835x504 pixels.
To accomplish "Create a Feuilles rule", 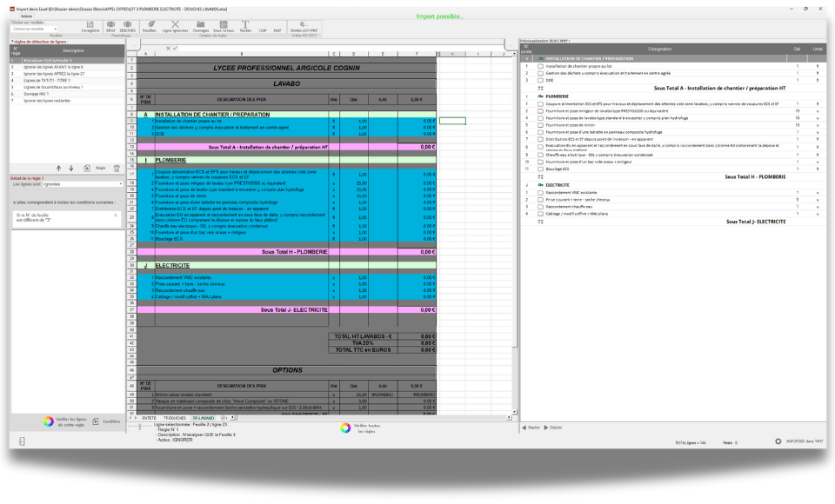I will coord(150,27).
